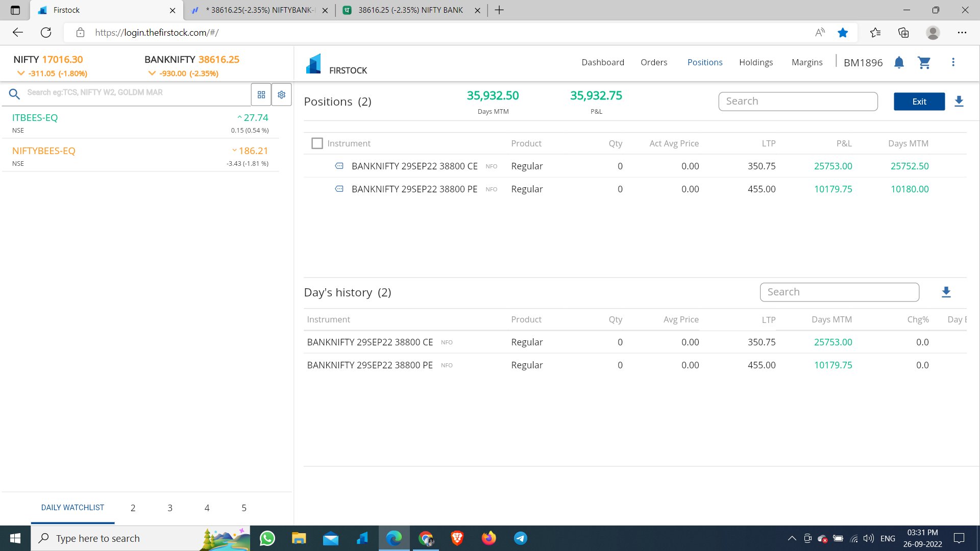Toggle the favorites star in address bar

(x=843, y=32)
